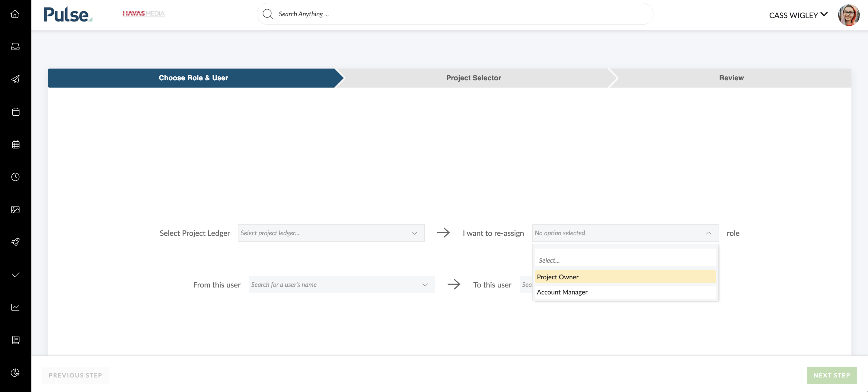The width and height of the screenshot is (868, 392).
Task: Click the 'To this user' label
Action: click(492, 285)
